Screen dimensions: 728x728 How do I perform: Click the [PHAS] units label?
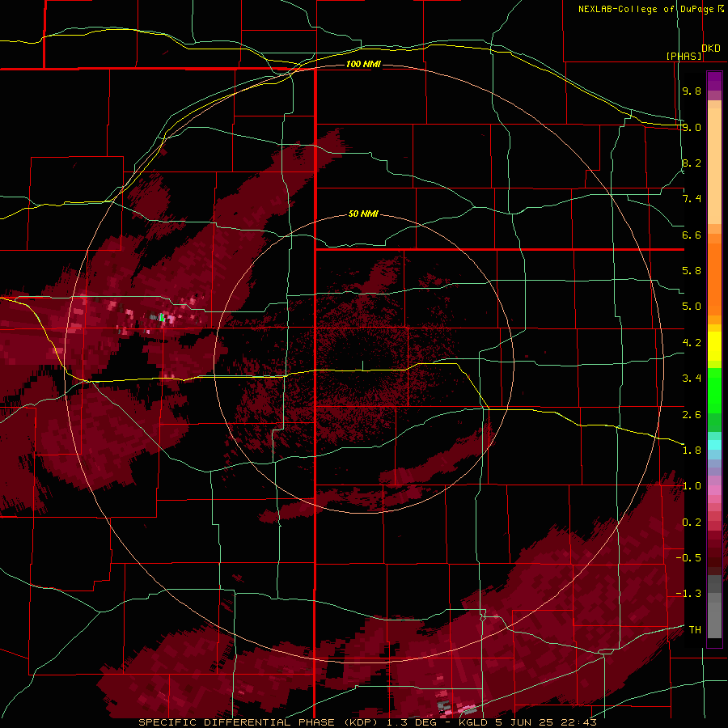pyautogui.click(x=684, y=56)
